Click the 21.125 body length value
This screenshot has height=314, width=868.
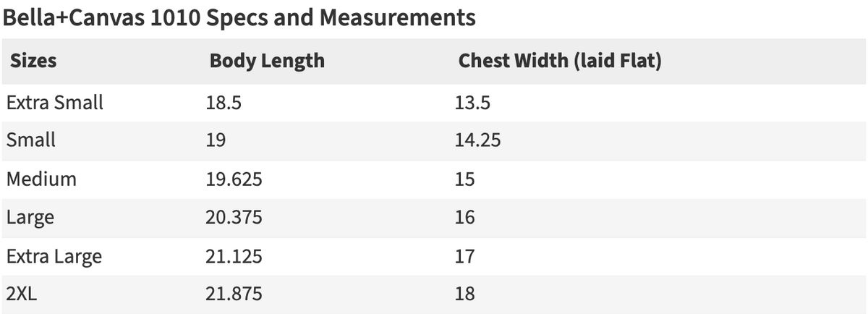pos(234,256)
